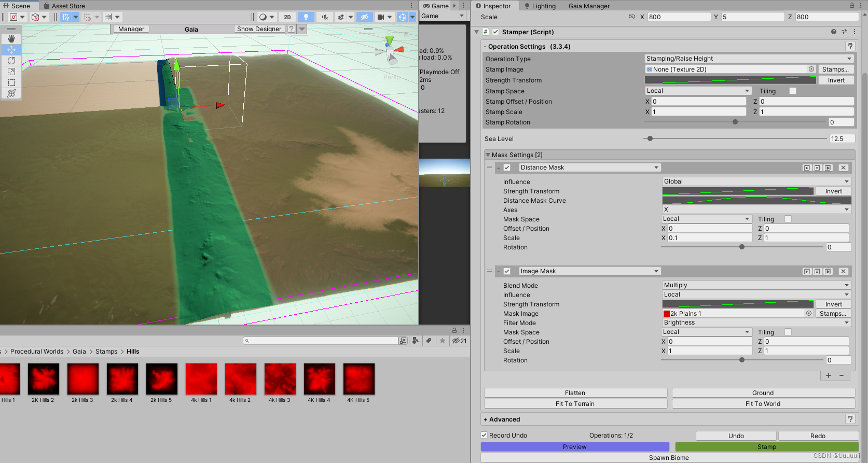Toggle scene grid visibility icon
This screenshot has height=463, width=868.
coord(66,17)
